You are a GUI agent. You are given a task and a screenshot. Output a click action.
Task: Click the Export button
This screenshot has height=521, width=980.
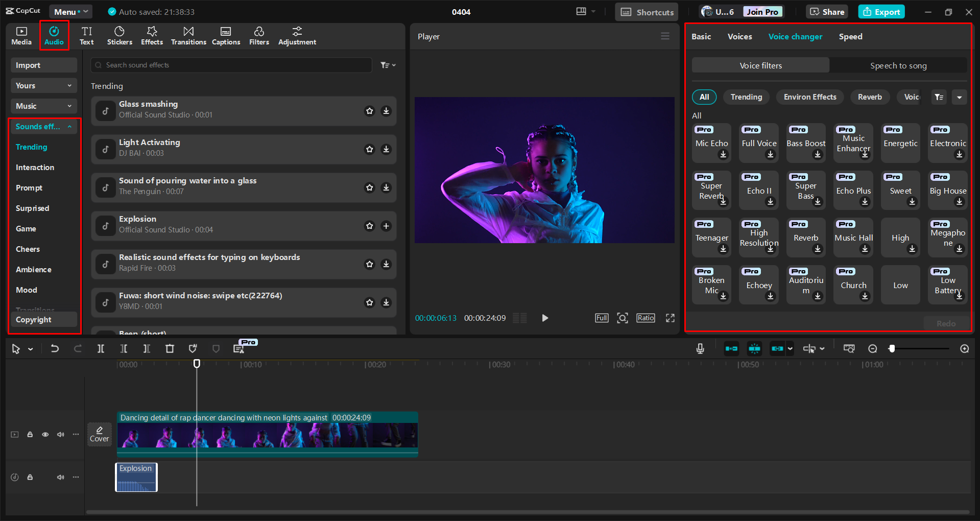[x=881, y=12]
